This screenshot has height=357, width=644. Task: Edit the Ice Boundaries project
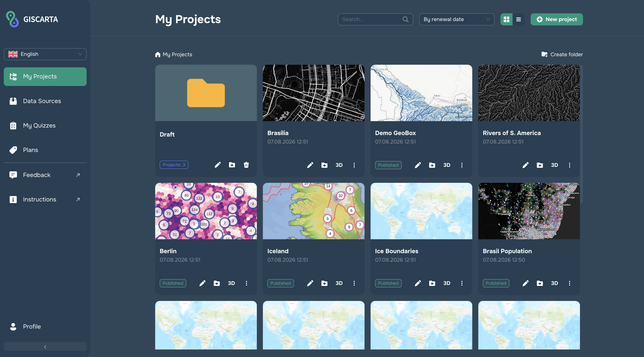418,283
